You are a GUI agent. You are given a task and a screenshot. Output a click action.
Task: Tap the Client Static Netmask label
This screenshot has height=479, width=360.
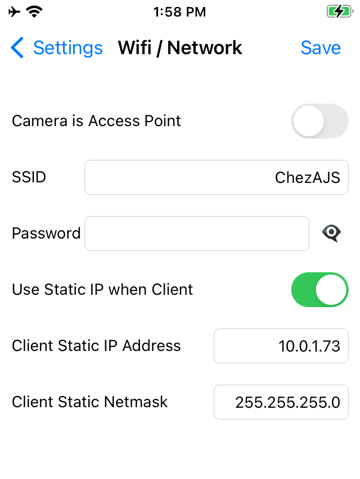coord(90,402)
